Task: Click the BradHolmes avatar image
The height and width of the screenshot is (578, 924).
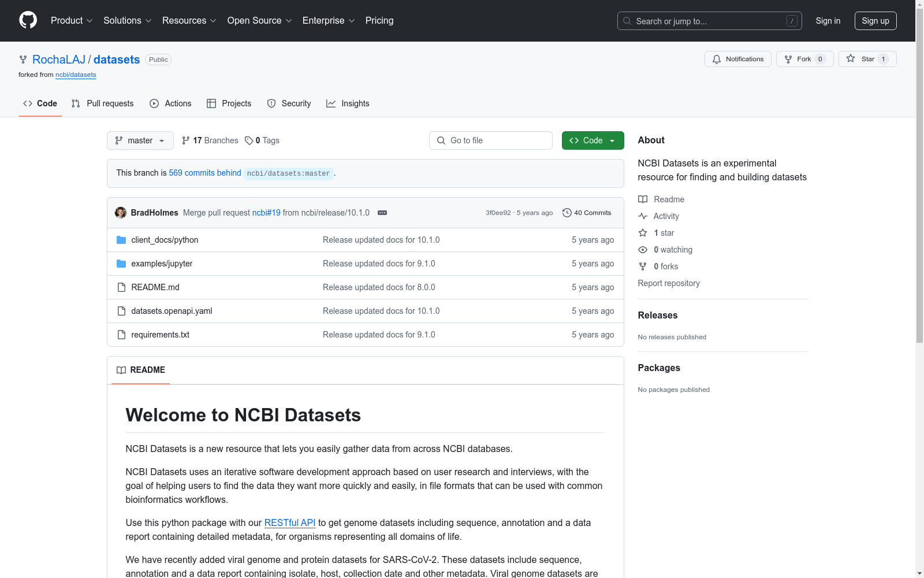Action: click(121, 213)
